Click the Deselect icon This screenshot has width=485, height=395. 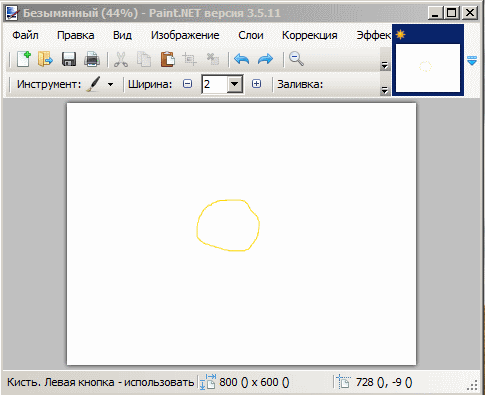pyautogui.click(x=212, y=59)
